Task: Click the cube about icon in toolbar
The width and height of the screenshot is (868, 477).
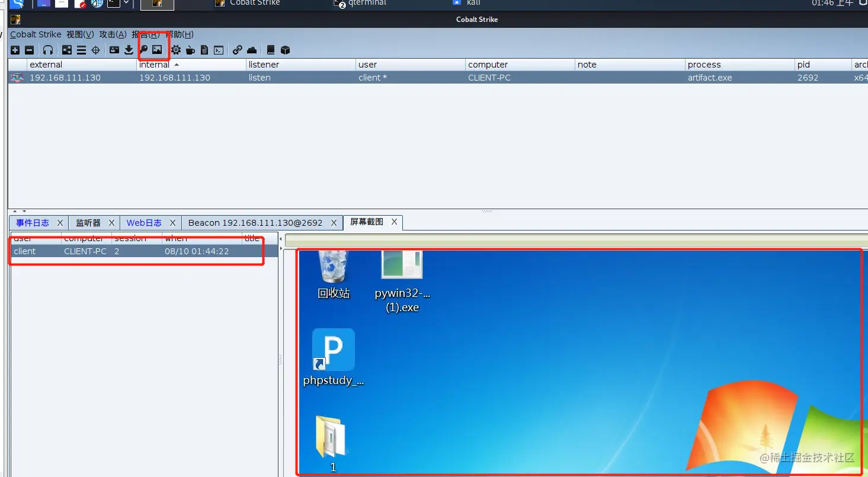Action: coord(285,50)
